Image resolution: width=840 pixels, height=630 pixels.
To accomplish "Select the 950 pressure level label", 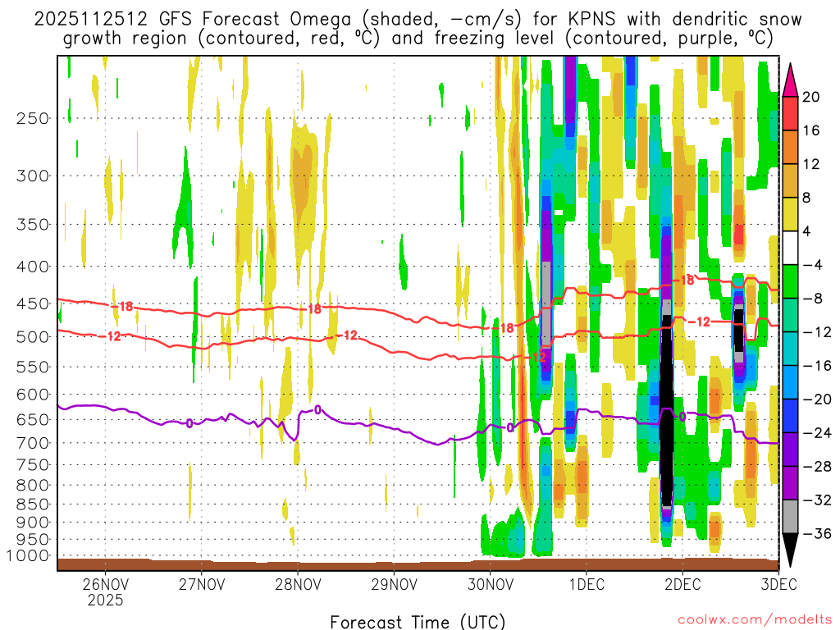I will (x=33, y=540).
